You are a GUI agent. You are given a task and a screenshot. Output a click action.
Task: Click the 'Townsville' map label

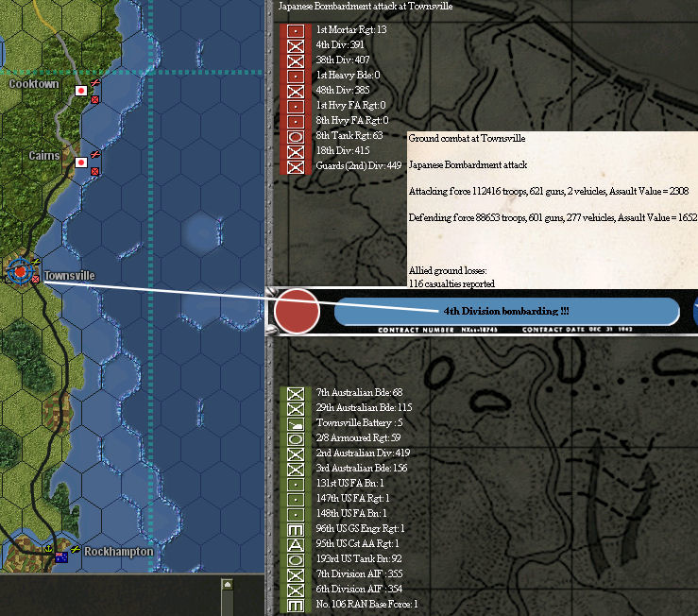tap(70, 276)
